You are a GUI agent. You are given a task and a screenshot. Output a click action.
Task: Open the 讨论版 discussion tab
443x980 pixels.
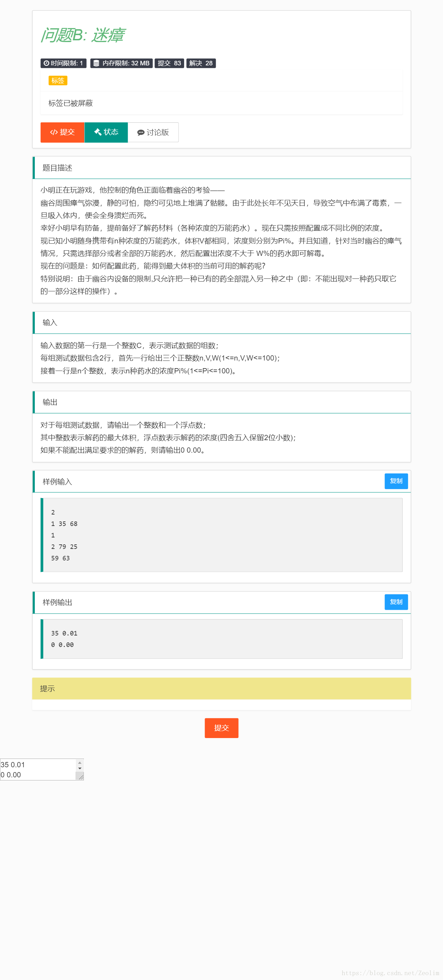153,132
